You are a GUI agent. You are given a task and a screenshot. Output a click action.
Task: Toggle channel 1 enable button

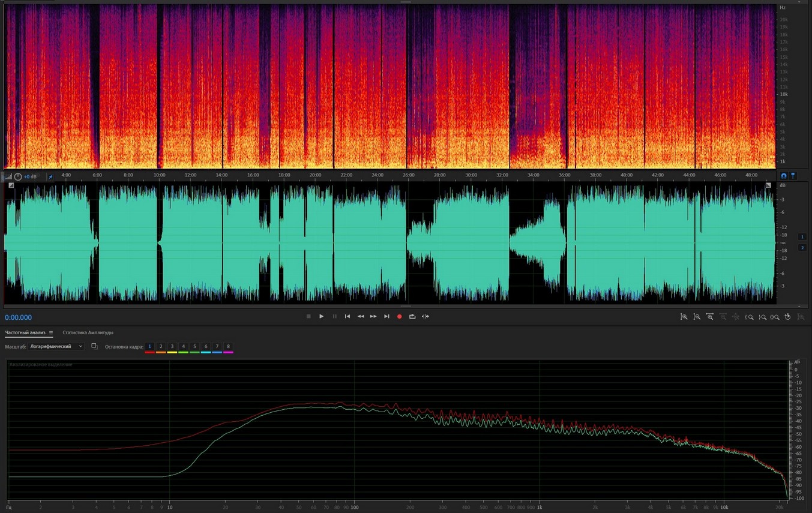(802, 237)
